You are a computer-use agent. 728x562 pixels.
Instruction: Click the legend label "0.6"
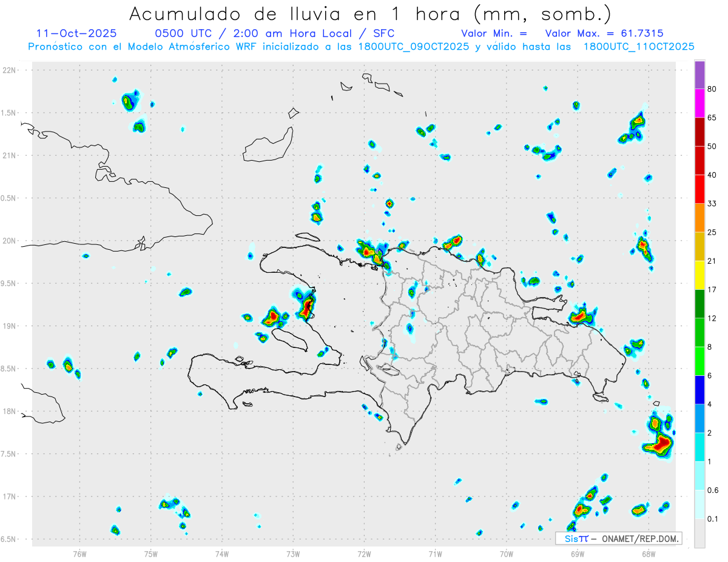(713, 490)
